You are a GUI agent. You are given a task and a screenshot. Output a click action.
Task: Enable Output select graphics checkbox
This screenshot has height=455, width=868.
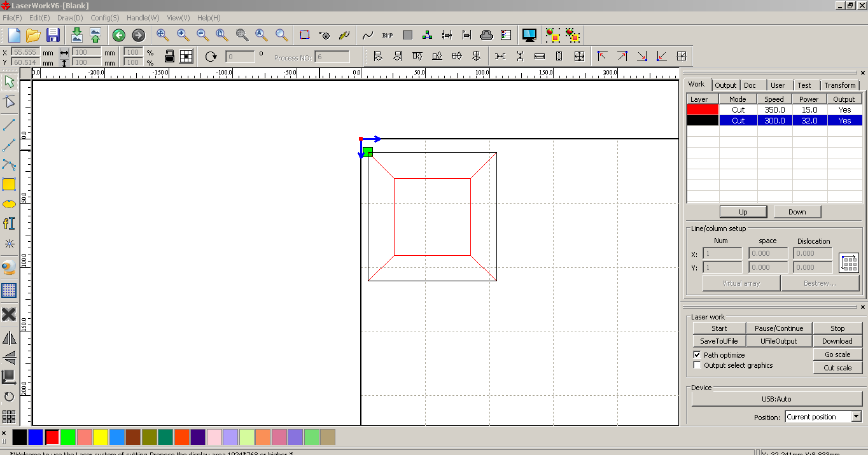[x=697, y=365]
